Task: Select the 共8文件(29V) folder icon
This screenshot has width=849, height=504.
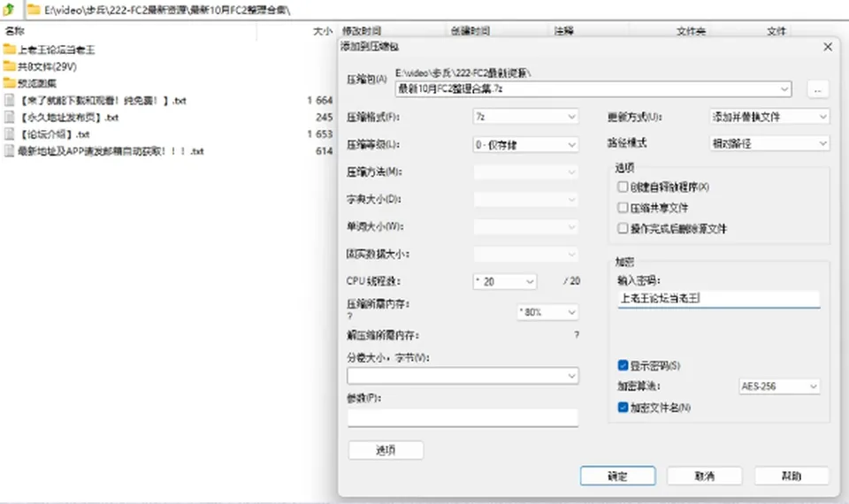Action: [9, 66]
